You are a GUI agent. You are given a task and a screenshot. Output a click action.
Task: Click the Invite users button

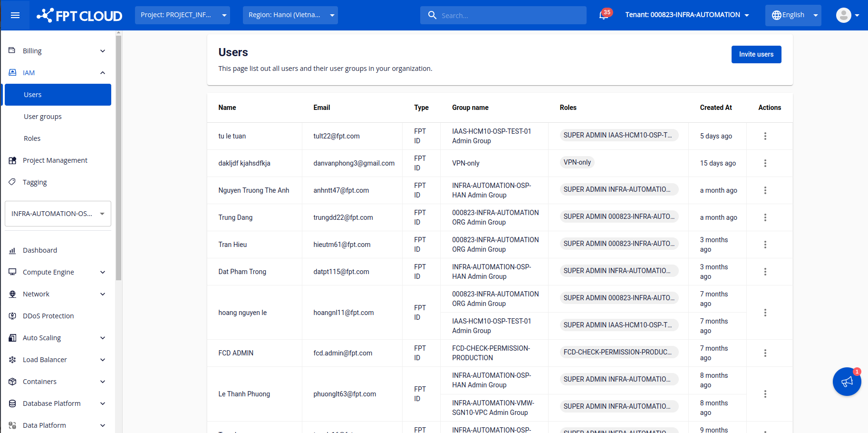tap(756, 54)
